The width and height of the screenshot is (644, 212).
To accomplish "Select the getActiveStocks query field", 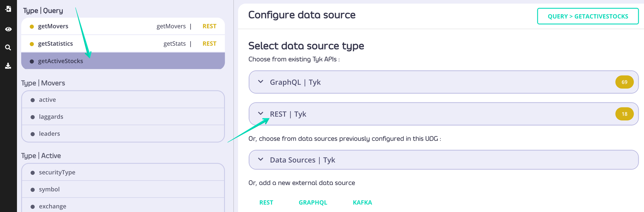I will point(61,61).
